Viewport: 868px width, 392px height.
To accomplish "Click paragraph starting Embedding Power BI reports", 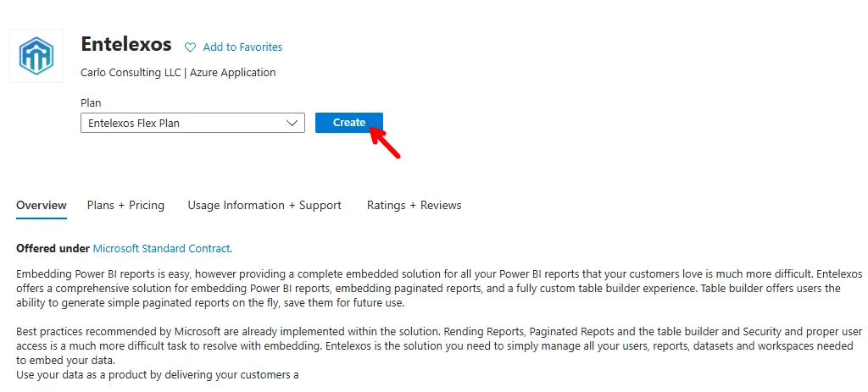I will pos(424,289).
